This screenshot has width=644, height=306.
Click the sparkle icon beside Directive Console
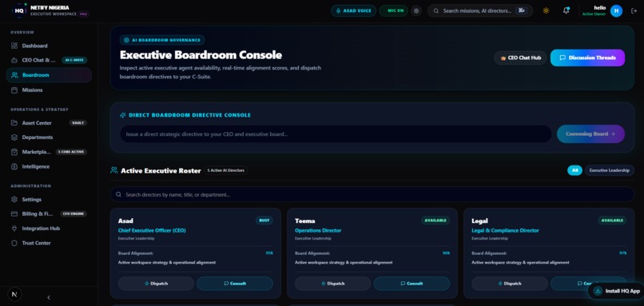[123, 115]
